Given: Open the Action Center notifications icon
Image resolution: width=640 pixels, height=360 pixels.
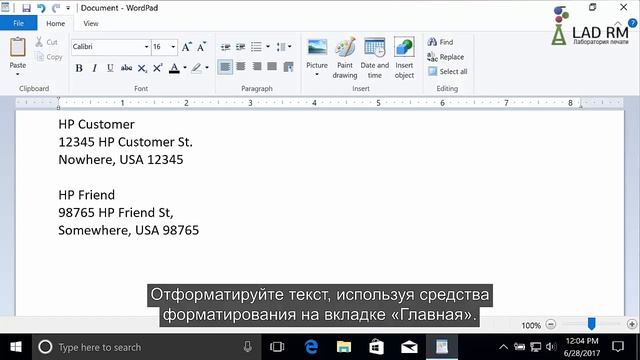Looking at the screenshot, I should click(x=618, y=347).
